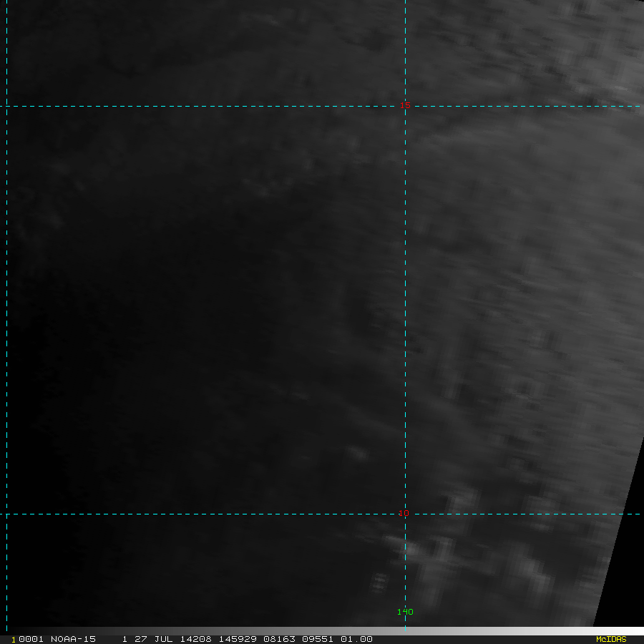Click the 14208 Julian day value
This screenshot has width=644, height=644.
pos(195,639)
